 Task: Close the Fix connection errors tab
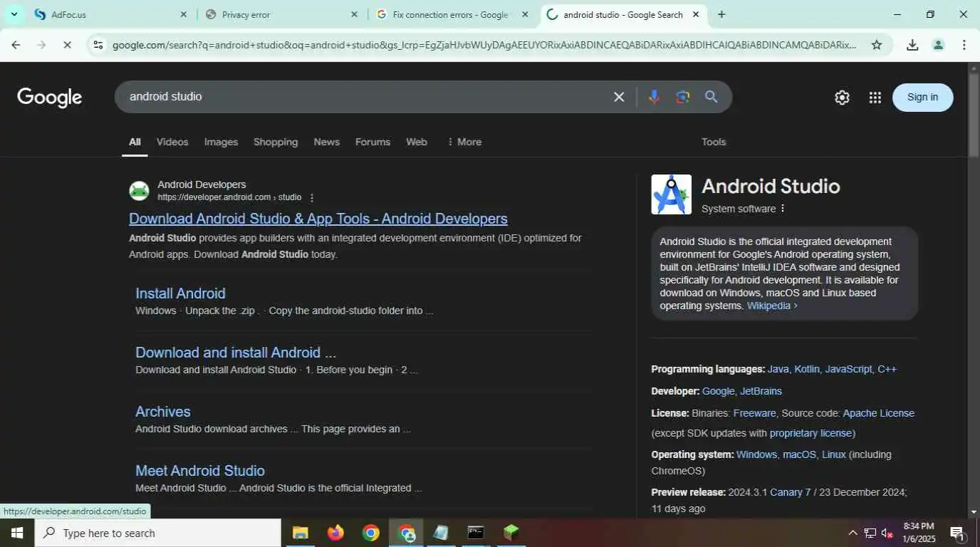click(x=525, y=14)
